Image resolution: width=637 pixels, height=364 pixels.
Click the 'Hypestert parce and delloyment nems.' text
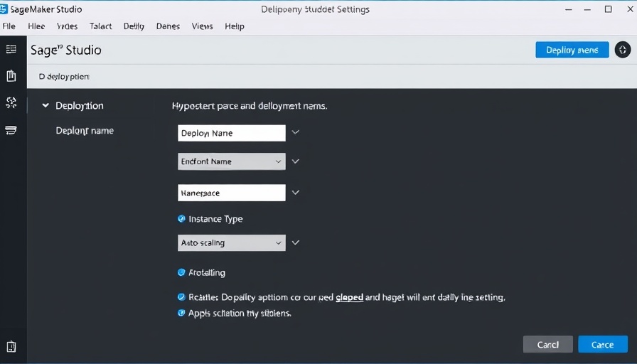coord(250,106)
